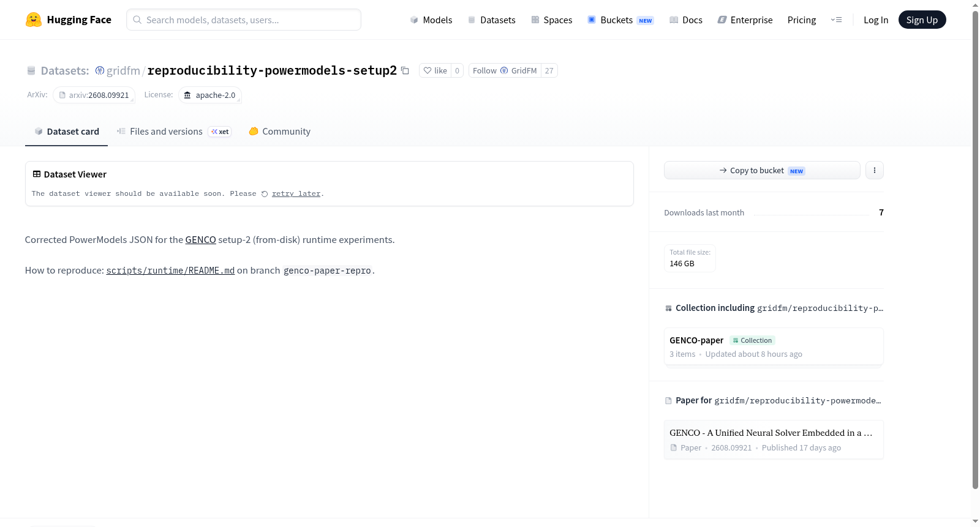Viewport: 980px width, 527px height.
Task: Click the Total file size 146 GB box
Action: (x=690, y=258)
